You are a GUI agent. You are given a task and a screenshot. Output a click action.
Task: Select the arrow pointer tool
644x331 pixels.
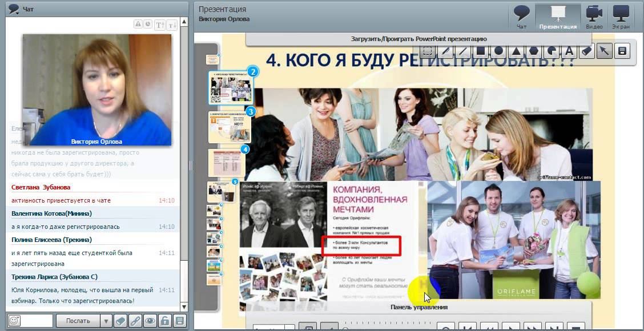(604, 51)
